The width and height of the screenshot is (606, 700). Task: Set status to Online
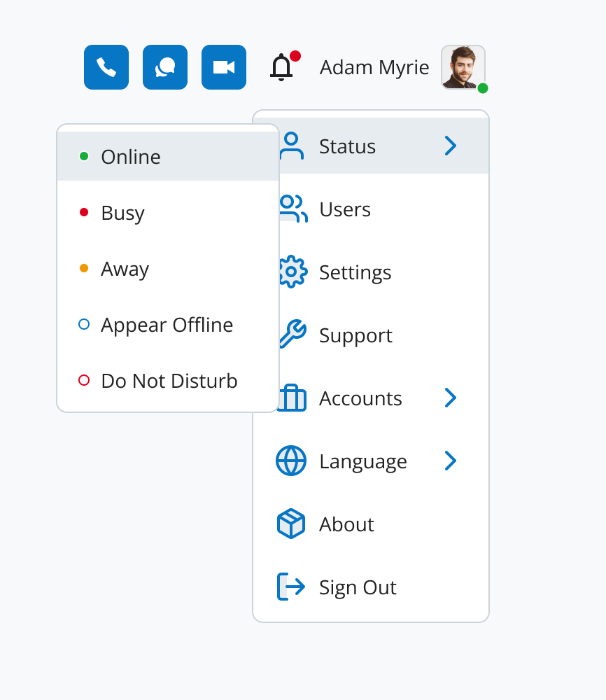pos(130,157)
